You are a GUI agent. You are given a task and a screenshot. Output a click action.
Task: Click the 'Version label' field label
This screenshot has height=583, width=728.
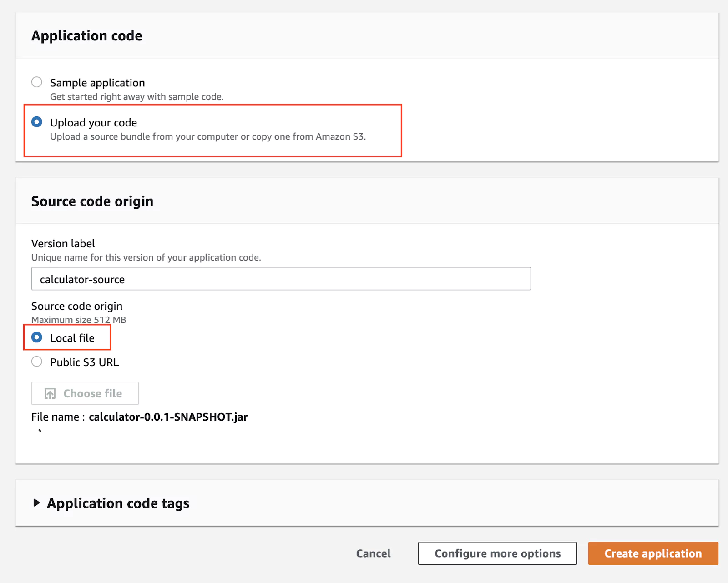click(x=63, y=244)
